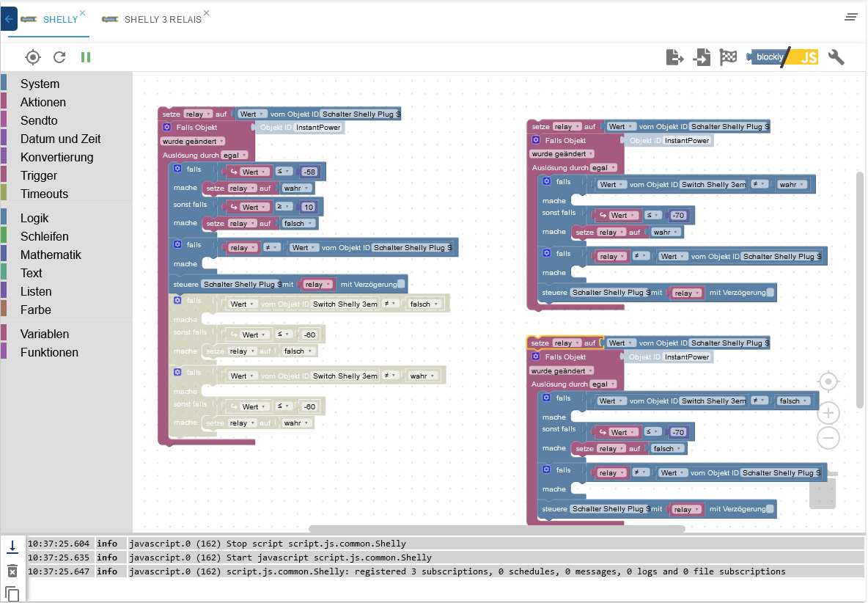Open the Logik block category

click(x=34, y=218)
